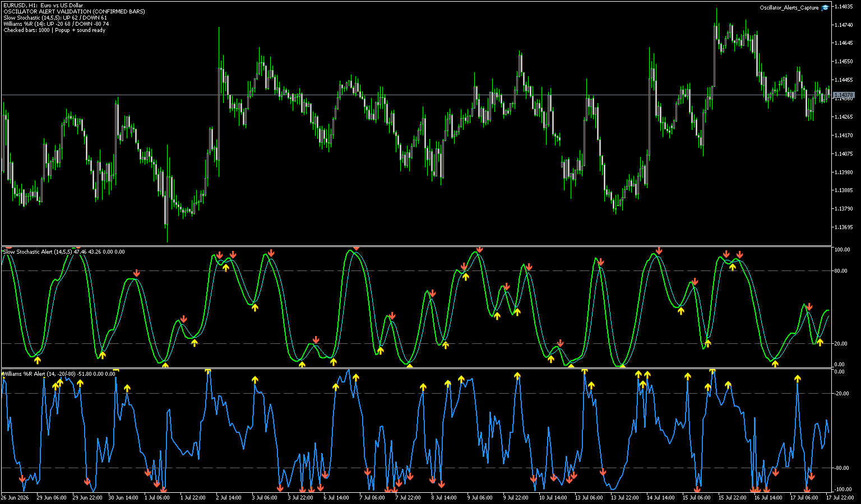The width and height of the screenshot is (861, 504).
Task: Select the 'OSCILLATOR ALERT VALIDATION (CONFIRMED BARS)' line
Action: point(74,12)
